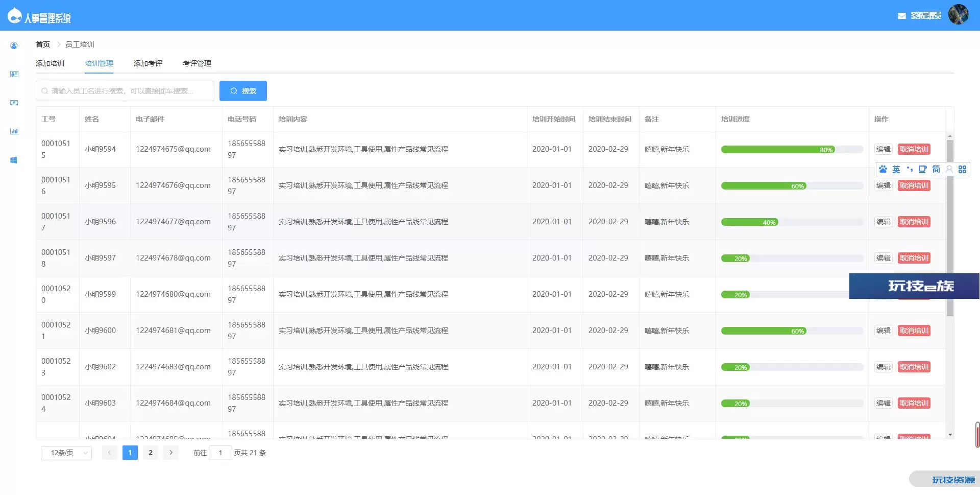Toggle IME English/Chinese mode '英'
Image resolution: width=980 pixels, height=495 pixels.
(x=896, y=169)
